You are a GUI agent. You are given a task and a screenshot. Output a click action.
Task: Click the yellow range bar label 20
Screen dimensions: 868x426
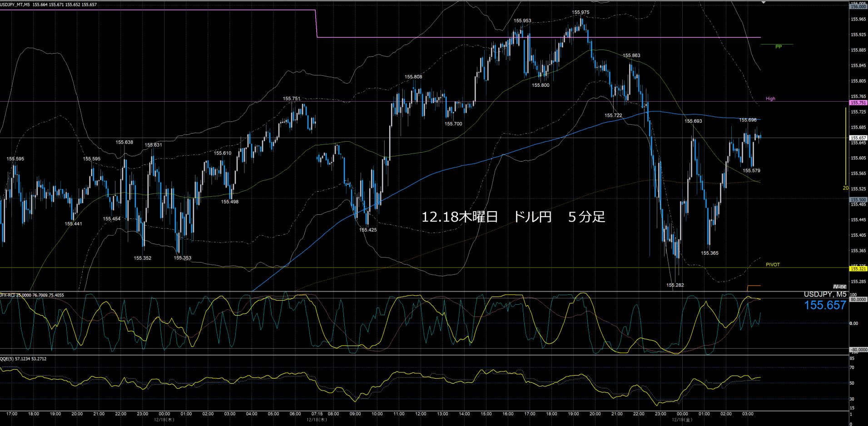[x=845, y=188]
